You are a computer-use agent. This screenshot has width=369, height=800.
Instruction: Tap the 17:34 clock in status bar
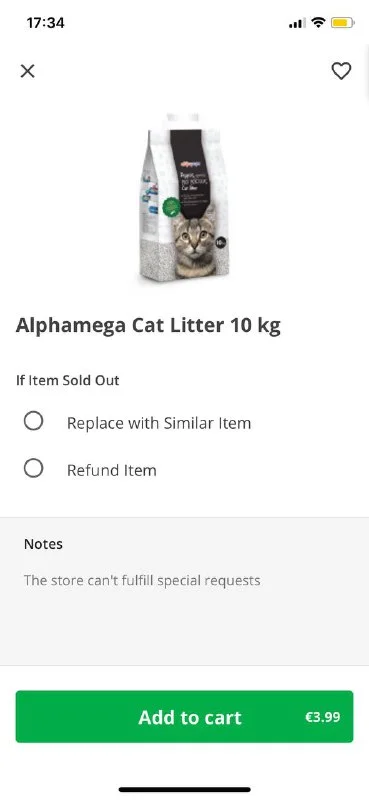tap(45, 23)
